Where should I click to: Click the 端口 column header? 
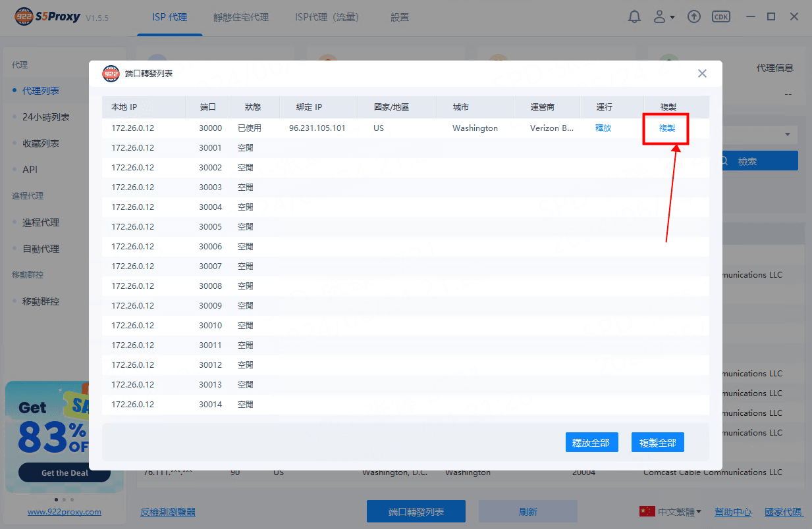(209, 107)
